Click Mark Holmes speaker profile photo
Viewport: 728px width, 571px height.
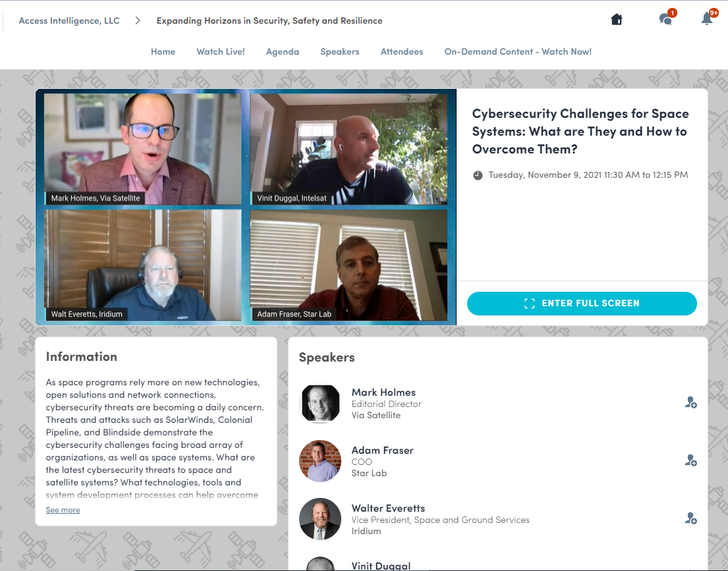(320, 404)
